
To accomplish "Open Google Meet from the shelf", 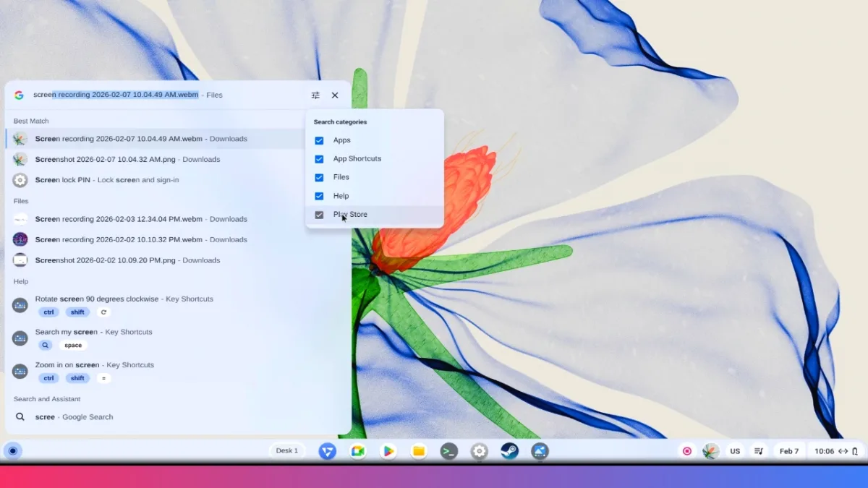I will pyautogui.click(x=357, y=451).
